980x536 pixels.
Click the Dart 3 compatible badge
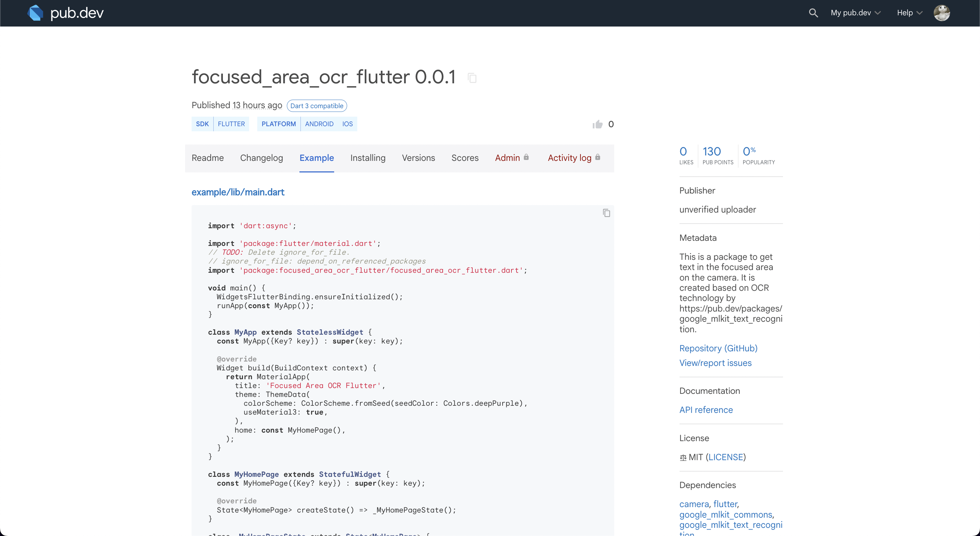click(x=316, y=106)
